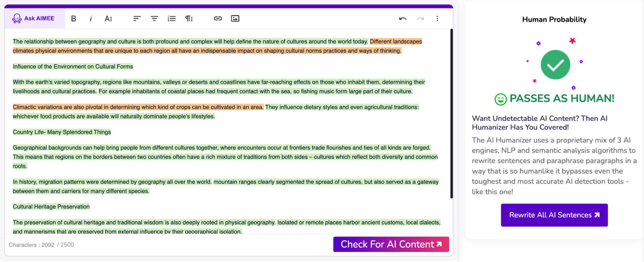Open the more options three-dot menu
The height and width of the screenshot is (262, 644).
click(x=437, y=19)
